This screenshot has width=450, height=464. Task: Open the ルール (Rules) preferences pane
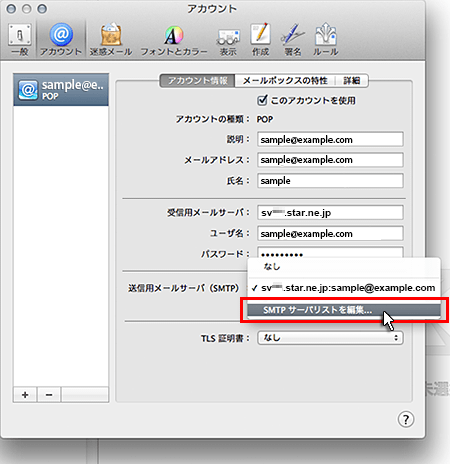tap(326, 39)
